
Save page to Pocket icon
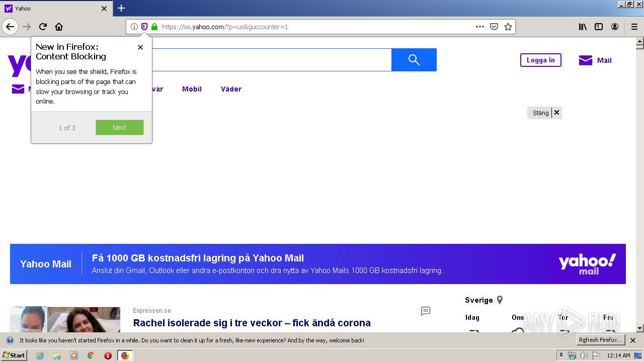point(494,27)
